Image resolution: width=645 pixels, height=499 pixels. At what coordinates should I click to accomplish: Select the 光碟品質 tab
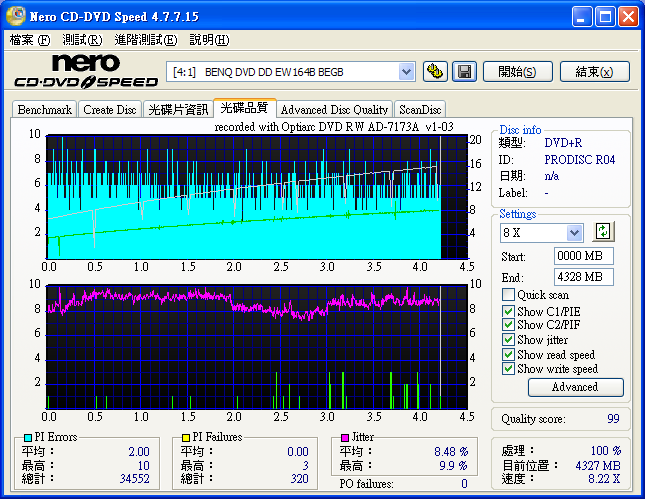pos(244,108)
